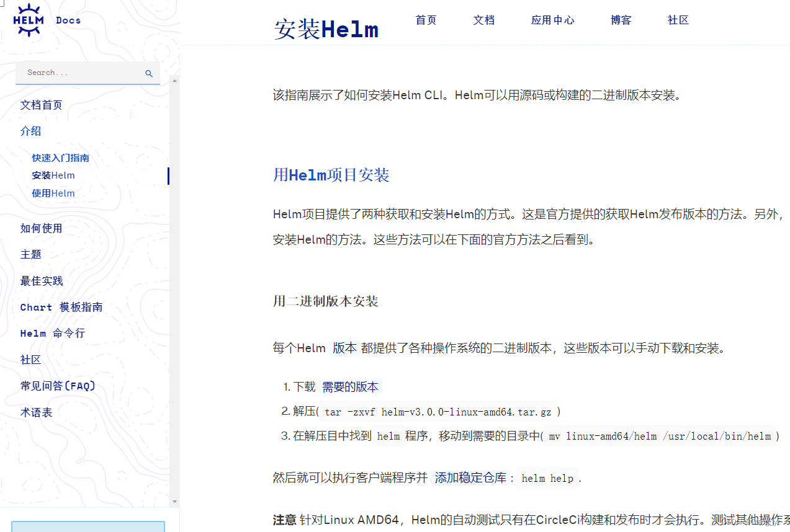Click the 用二进制版本安装 subheading
790x532 pixels.
point(326,301)
